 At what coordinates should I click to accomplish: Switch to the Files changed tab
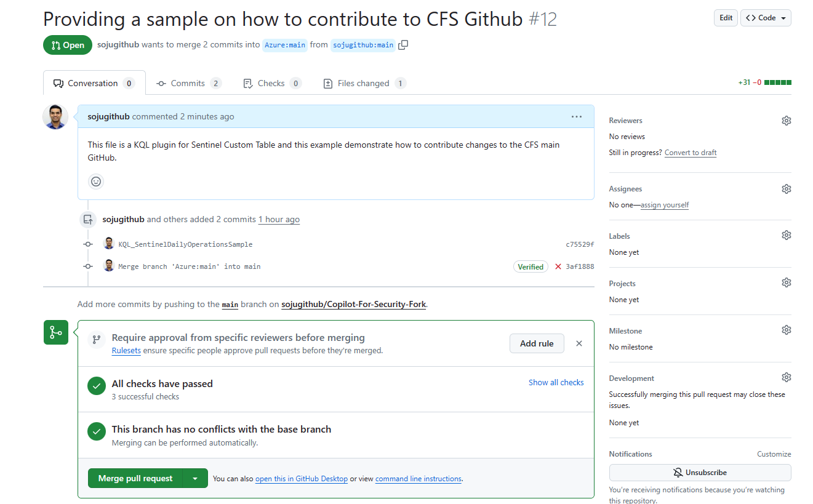[363, 84]
